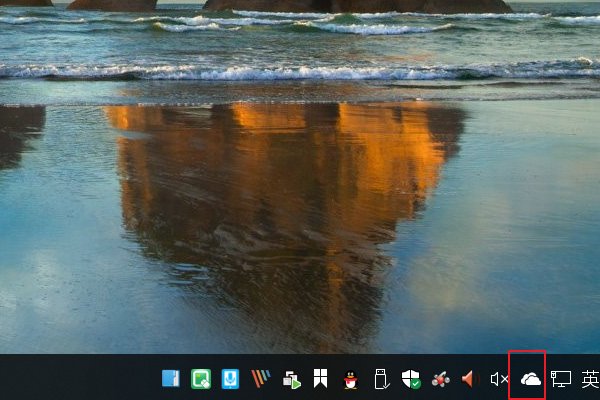
Task: Click the striped multicolor W tray icon
Action: [x=260, y=379]
